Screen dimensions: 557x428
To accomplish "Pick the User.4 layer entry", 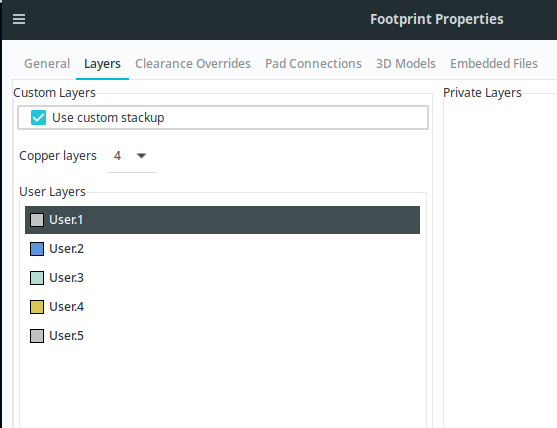I will click(x=222, y=307).
